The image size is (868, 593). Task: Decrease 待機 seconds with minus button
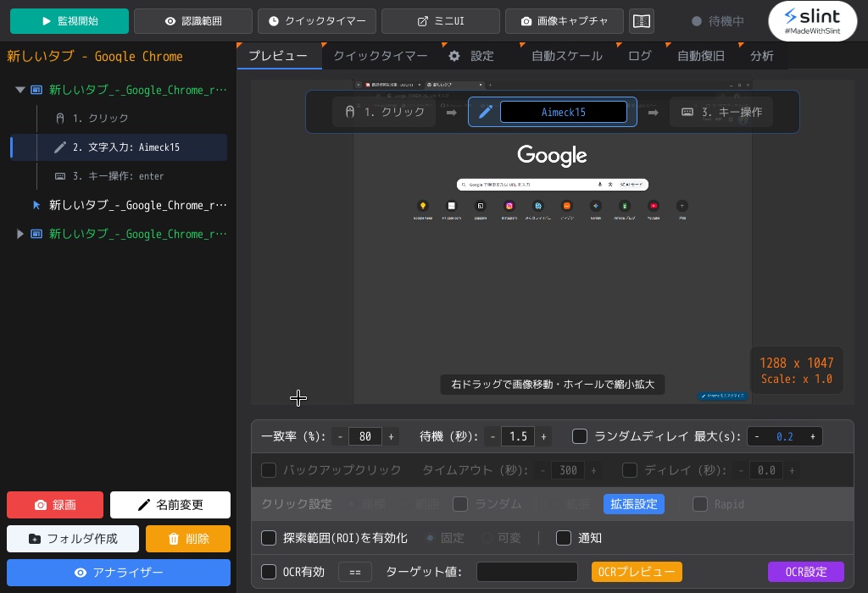[x=492, y=436]
